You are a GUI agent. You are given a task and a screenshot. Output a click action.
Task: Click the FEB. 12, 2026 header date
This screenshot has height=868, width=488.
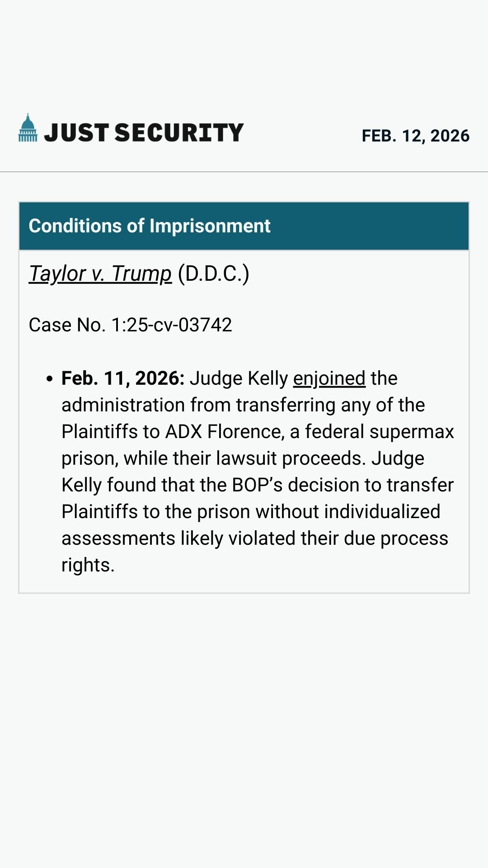click(x=415, y=136)
